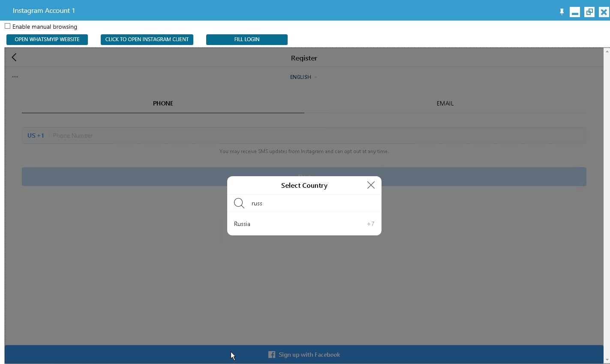
Task: Click Sign up with Facebook
Action: point(304,355)
